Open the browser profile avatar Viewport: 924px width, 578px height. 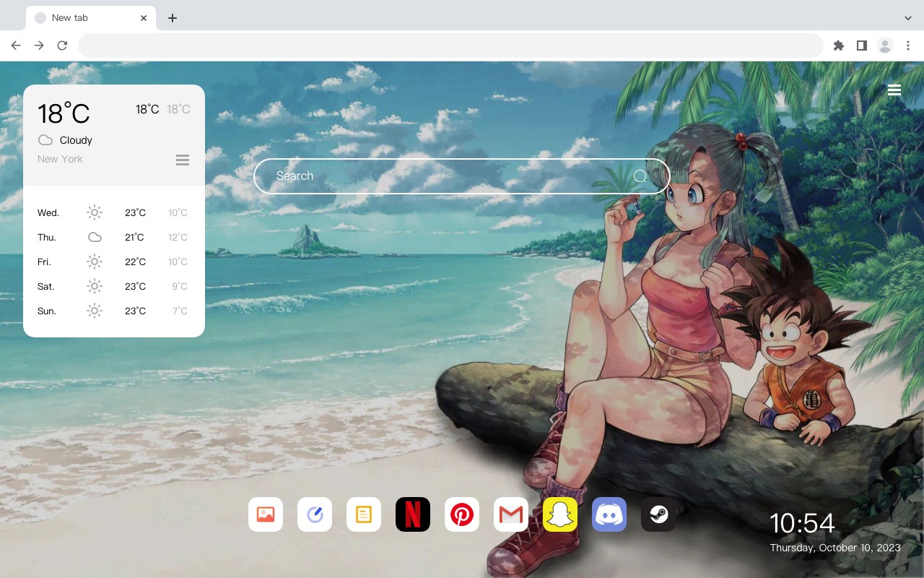tap(885, 46)
